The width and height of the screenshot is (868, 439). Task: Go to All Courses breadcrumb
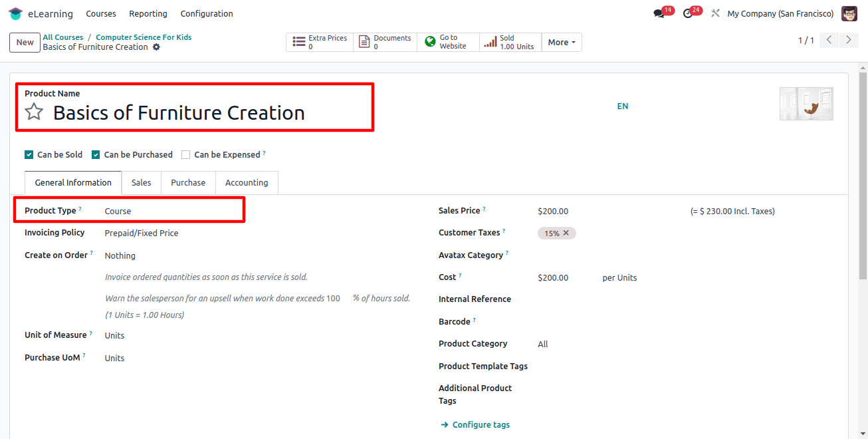click(x=63, y=37)
